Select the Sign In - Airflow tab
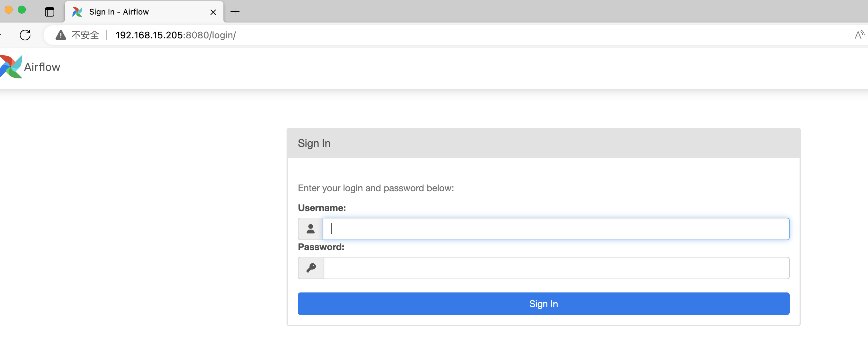 point(135,12)
